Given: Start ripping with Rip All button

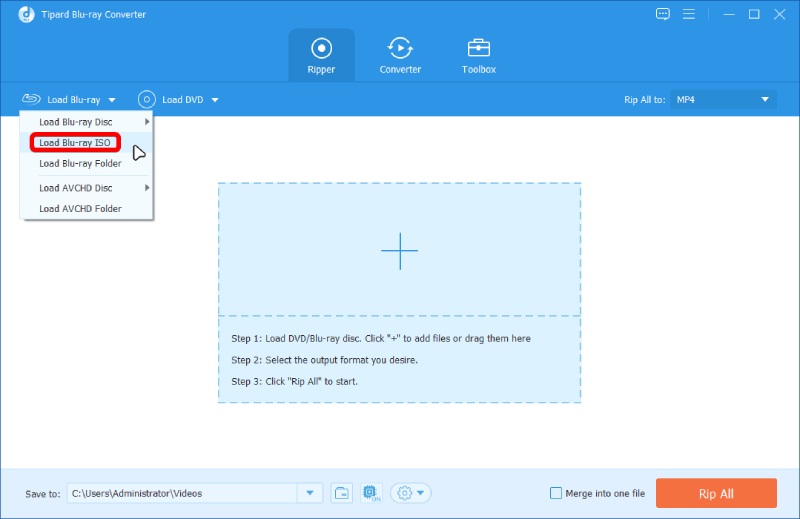Looking at the screenshot, I should point(716,493).
